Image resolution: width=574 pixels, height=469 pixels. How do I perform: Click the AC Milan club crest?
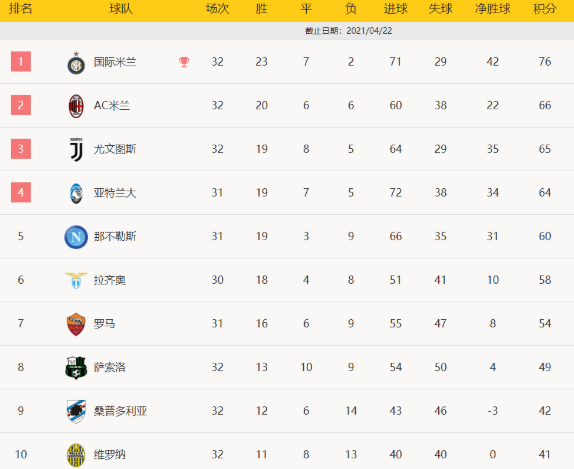76,106
